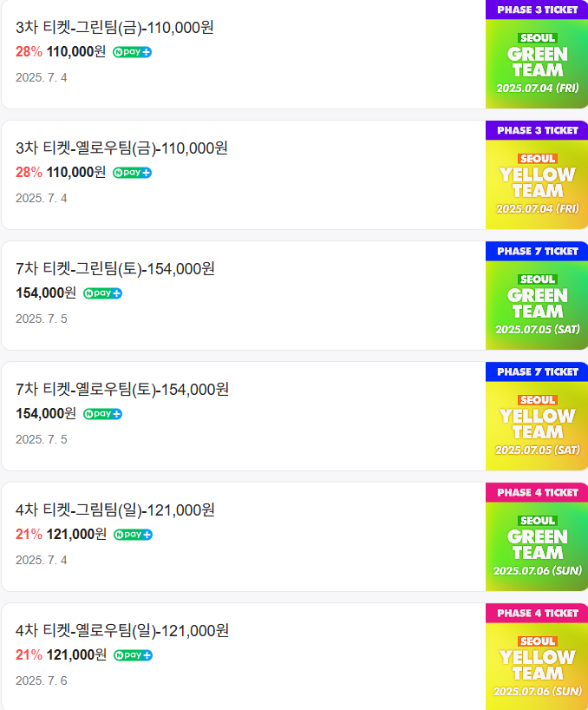Image resolution: width=588 pixels, height=710 pixels.
Task: Open the 3차 티켓-그린팀(금) listing
Action: [111, 29]
